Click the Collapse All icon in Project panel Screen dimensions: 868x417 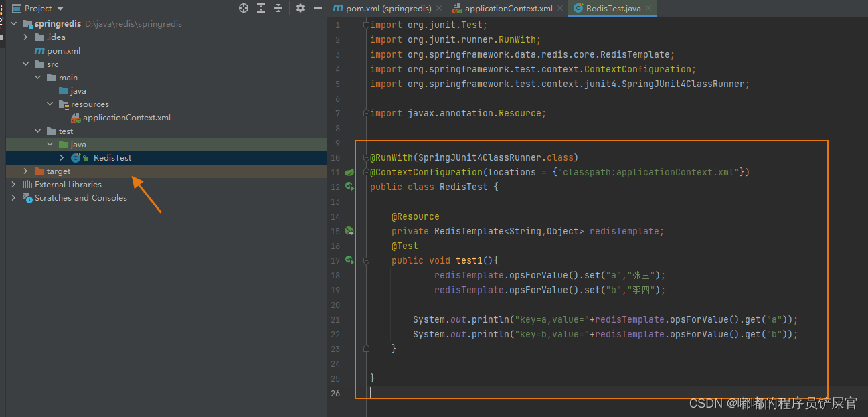click(278, 8)
